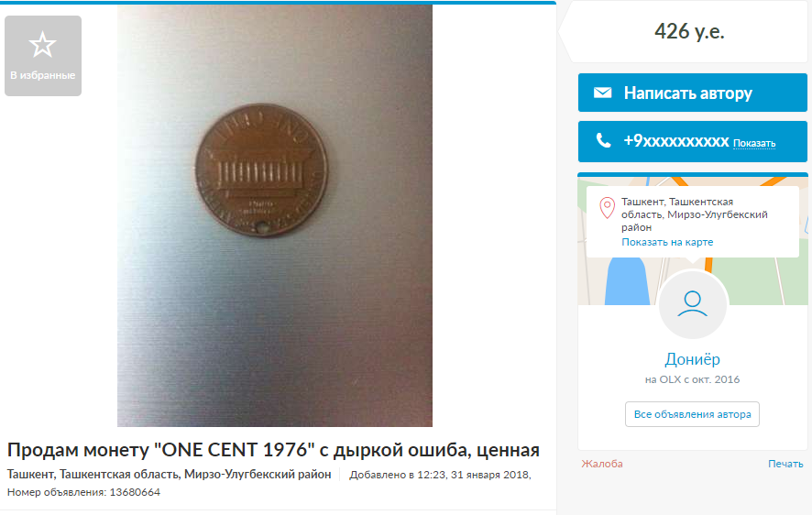Click the user avatar silhouette icon
The width and height of the screenshot is (812, 515).
(692, 304)
